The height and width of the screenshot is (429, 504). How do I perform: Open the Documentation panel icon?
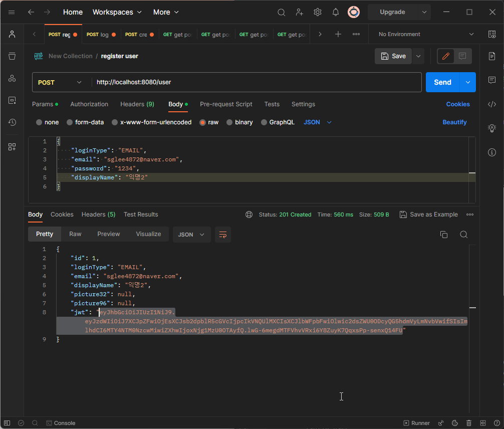pyautogui.click(x=492, y=56)
